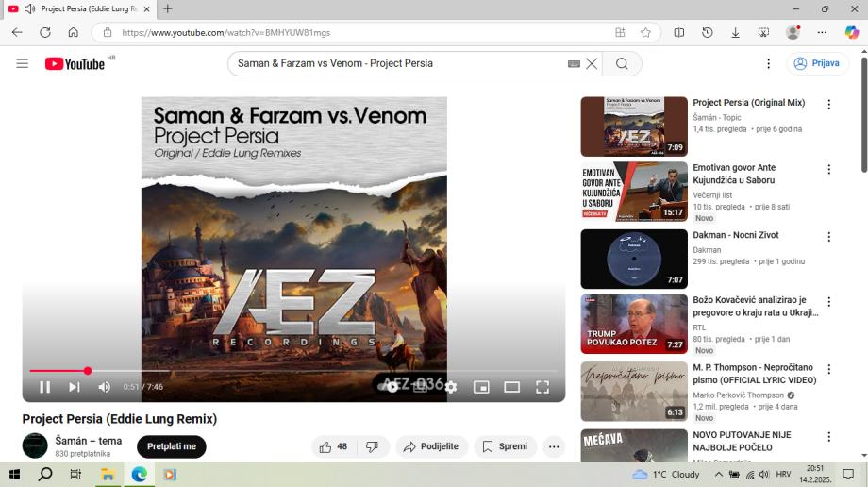868x487 pixels.
Task: Open the miniplayer
Action: tap(481, 387)
